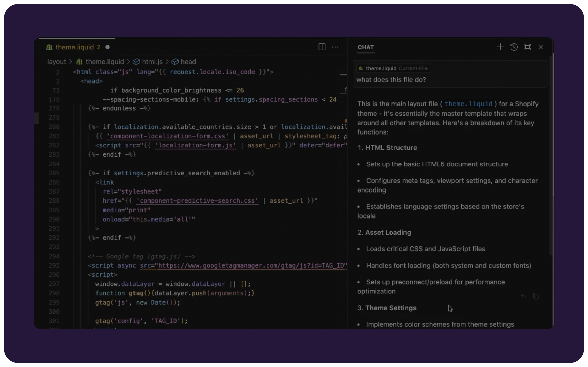Select the theme.liquid editor tab
The height and width of the screenshot is (367, 588).
[x=75, y=47]
